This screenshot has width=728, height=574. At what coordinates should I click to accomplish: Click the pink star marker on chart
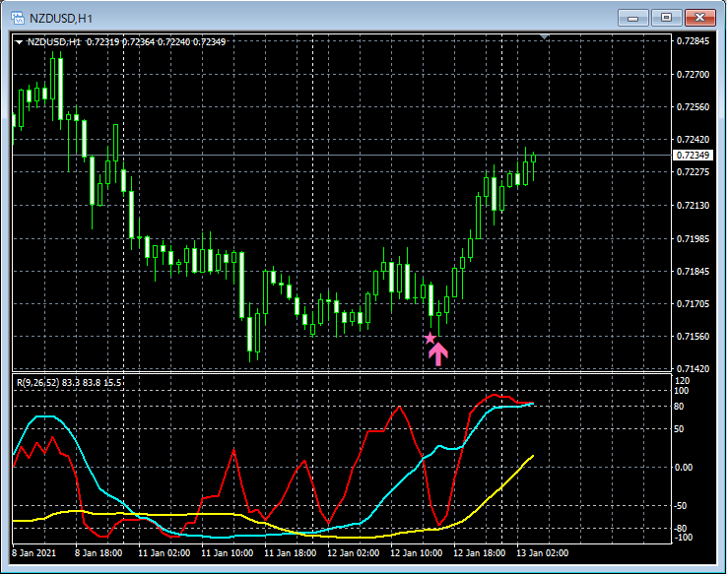(x=430, y=338)
